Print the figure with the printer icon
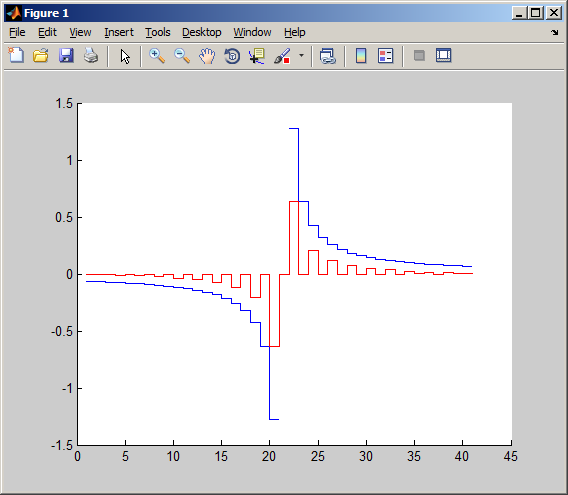Viewport: 568px width, 495px height. coord(91,56)
